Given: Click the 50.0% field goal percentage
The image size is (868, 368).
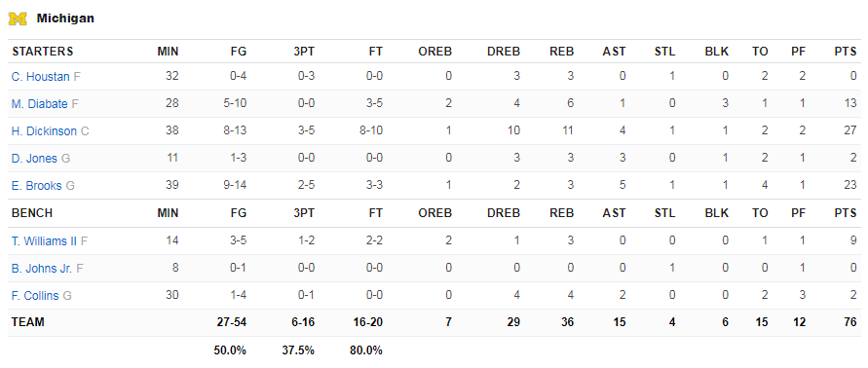Looking at the screenshot, I should pos(230,350).
